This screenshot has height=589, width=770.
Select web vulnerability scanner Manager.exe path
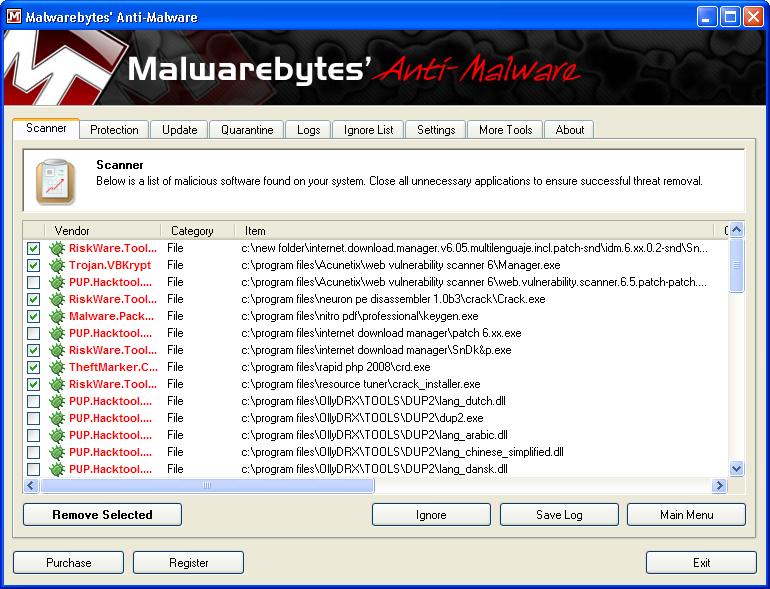tap(401, 265)
